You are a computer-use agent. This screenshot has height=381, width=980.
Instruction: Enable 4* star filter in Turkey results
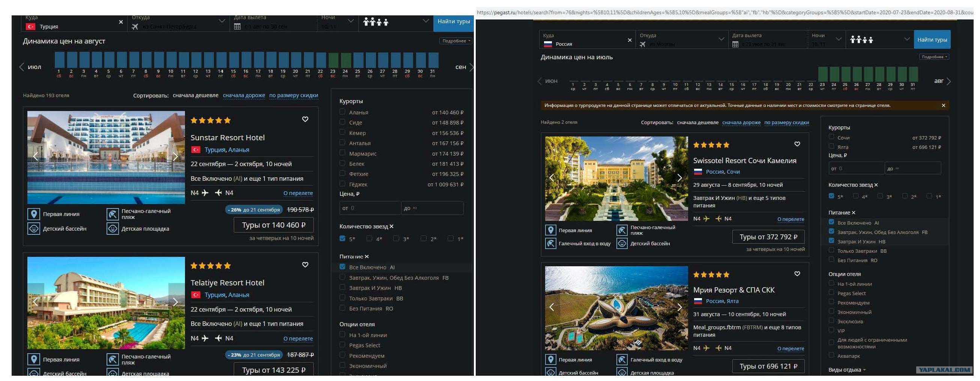pyautogui.click(x=369, y=238)
